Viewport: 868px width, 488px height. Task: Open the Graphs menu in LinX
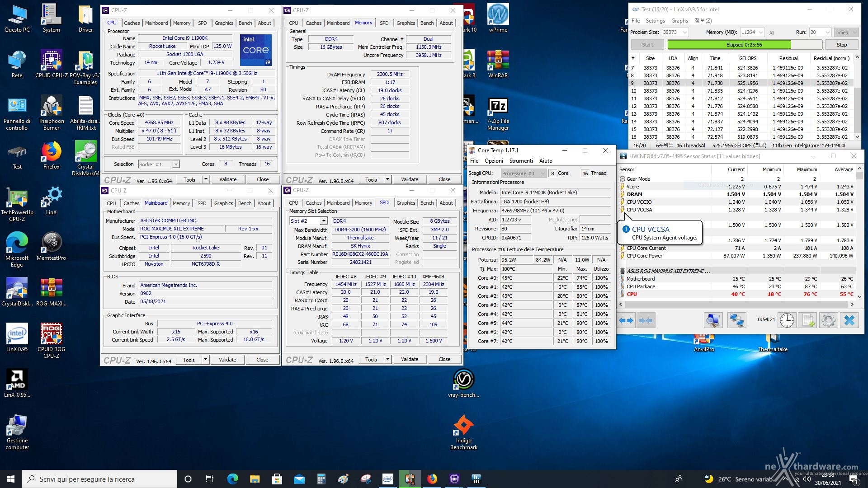[x=679, y=21]
